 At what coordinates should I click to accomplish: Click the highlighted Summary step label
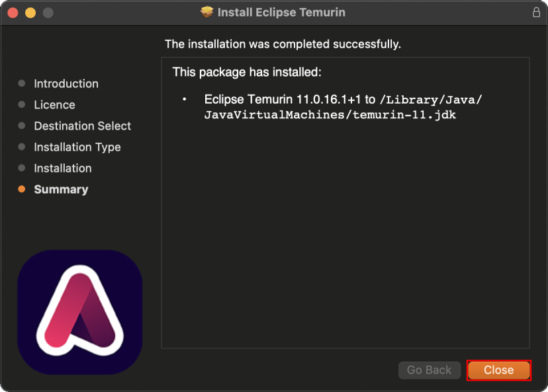(61, 189)
